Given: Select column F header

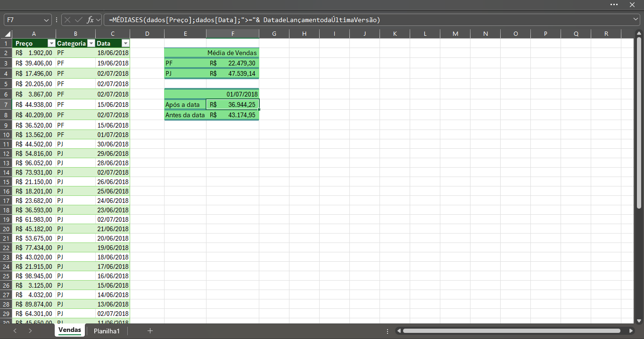Looking at the screenshot, I should click(x=232, y=33).
